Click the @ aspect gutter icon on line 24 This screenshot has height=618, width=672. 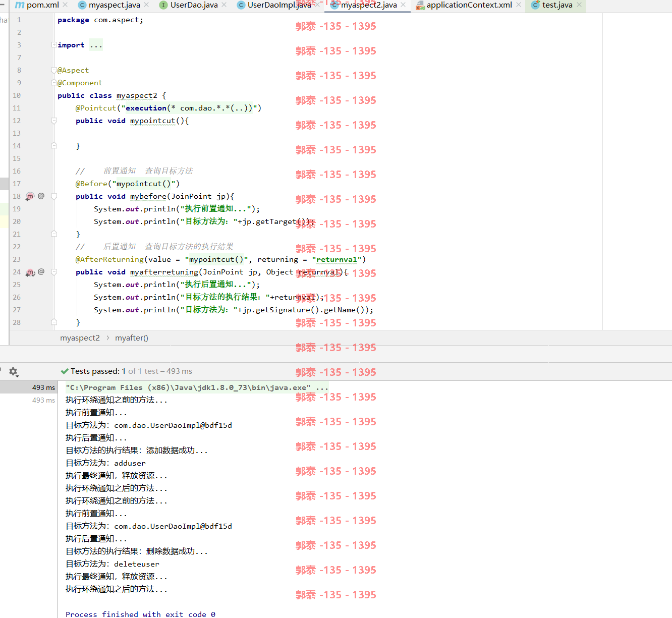click(41, 271)
